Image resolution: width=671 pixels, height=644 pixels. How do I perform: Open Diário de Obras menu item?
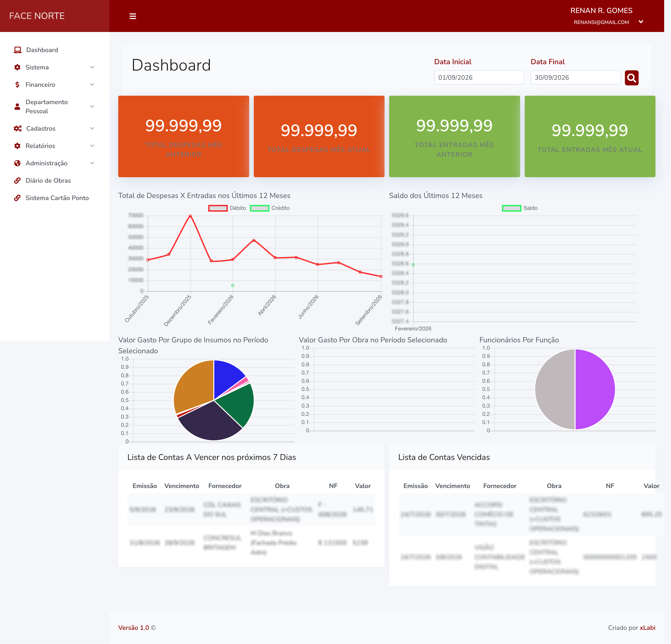pos(55,180)
